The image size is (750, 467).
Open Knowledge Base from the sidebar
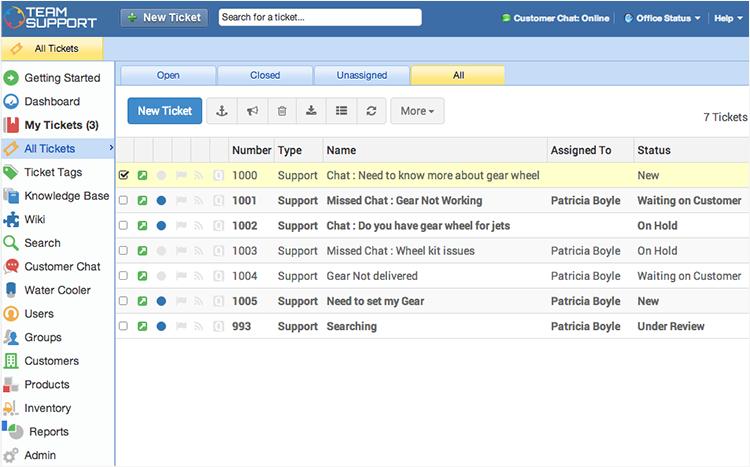click(66, 196)
